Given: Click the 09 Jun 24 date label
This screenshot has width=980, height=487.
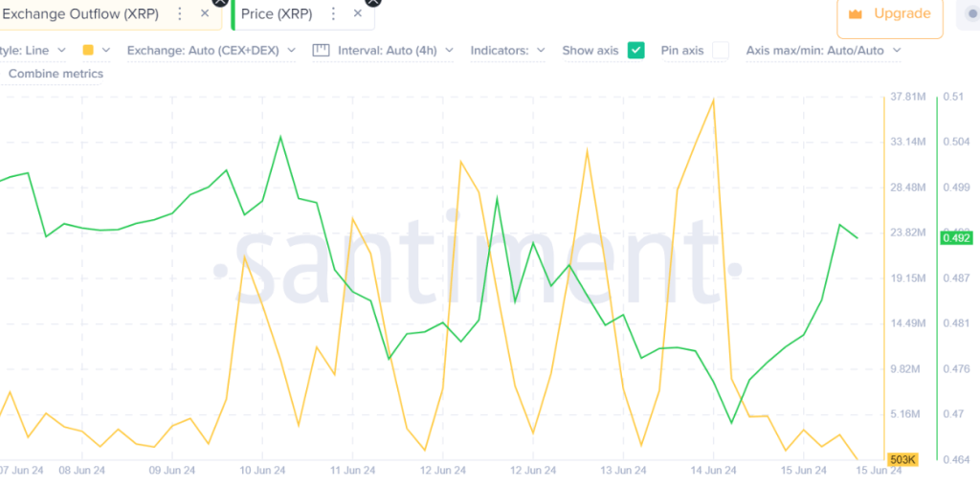Looking at the screenshot, I should click(172, 470).
